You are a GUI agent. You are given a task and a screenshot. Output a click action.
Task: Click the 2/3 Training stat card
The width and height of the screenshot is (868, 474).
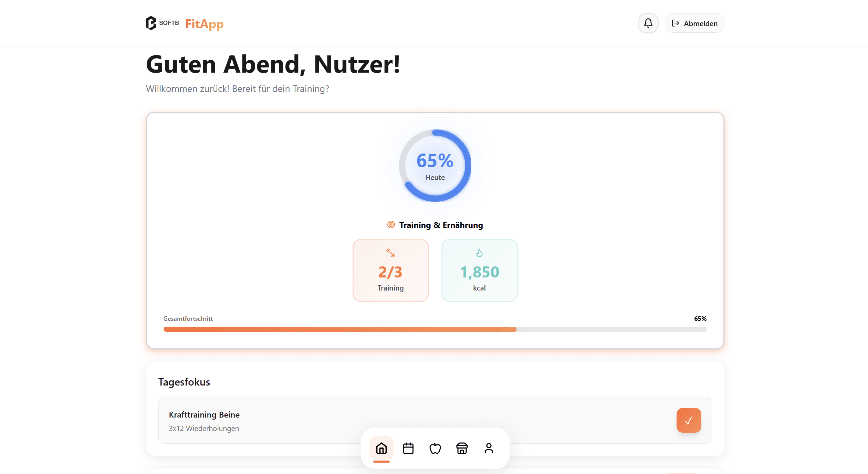pos(390,271)
